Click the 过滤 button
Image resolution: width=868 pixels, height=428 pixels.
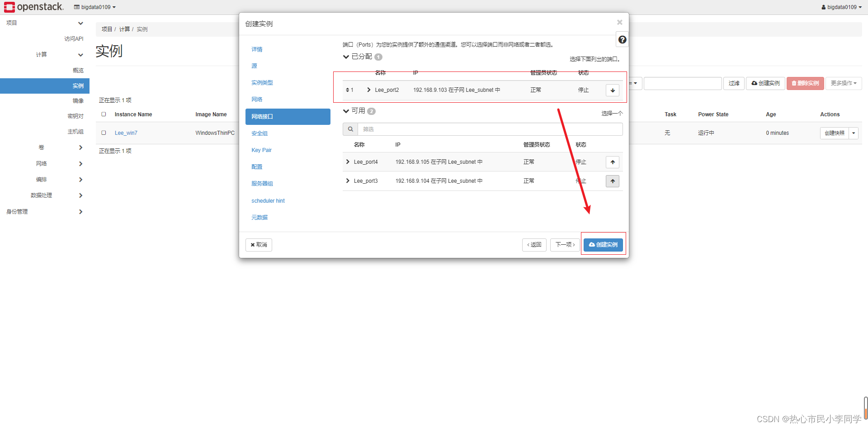[734, 83]
